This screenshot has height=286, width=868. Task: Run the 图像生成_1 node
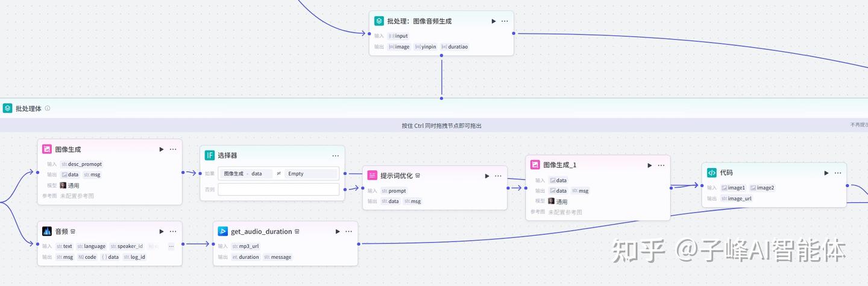click(x=650, y=165)
